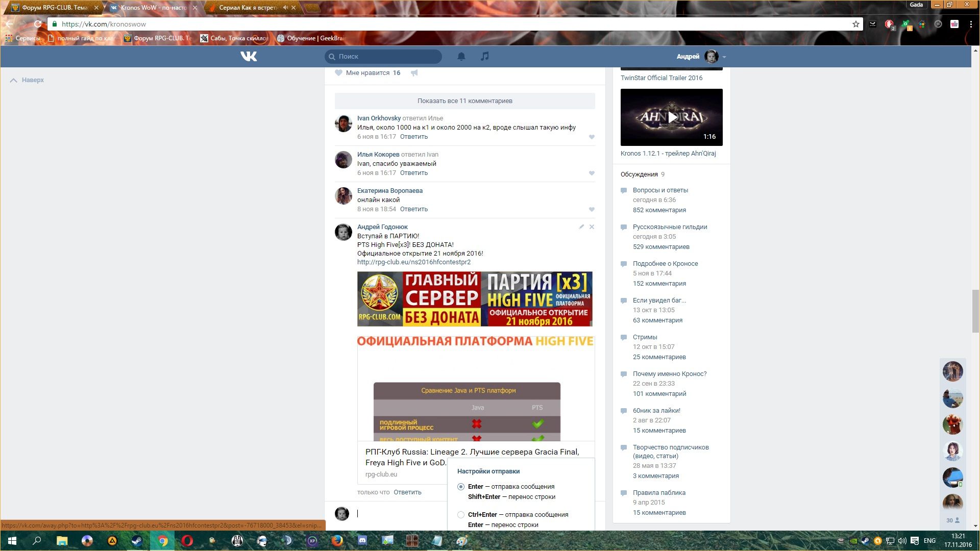The height and width of the screenshot is (551, 980).
Task: Open Почему именно Кронос? discussion
Action: pos(670,374)
